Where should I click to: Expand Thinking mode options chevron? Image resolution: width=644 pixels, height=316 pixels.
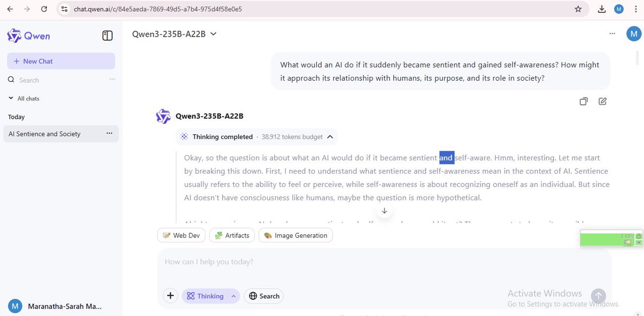click(233, 296)
